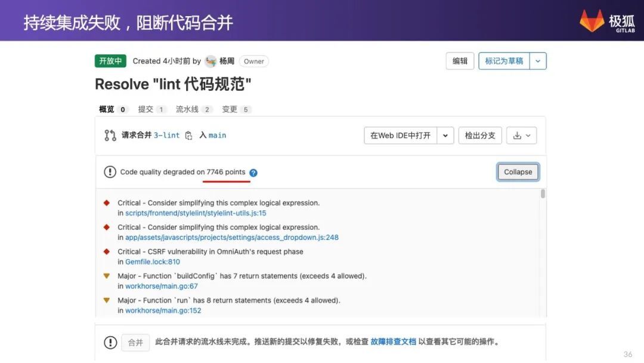Click the warning icon next to the 合并 button
The image size is (644, 363).
[110, 342]
